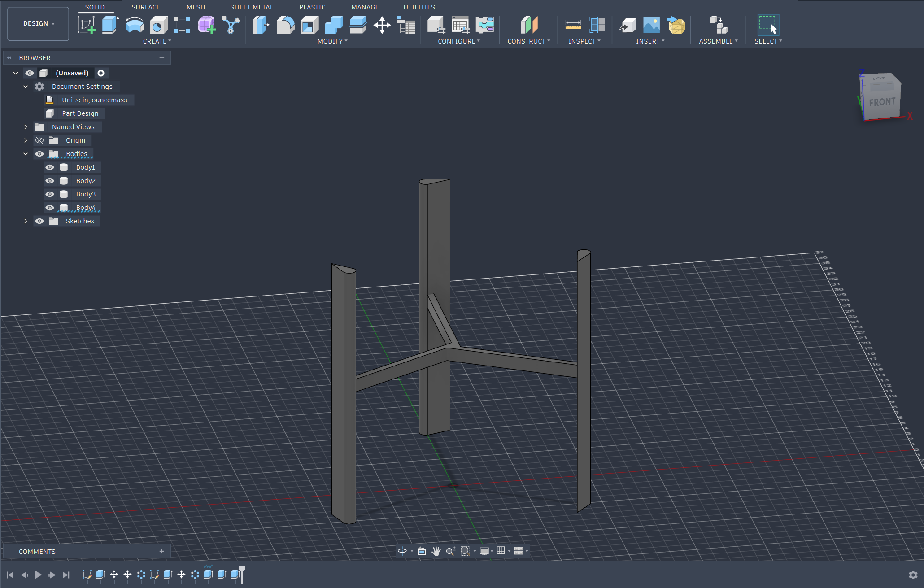Select the Move/Copy tool
Image resolution: width=924 pixels, height=588 pixels.
coord(382,25)
